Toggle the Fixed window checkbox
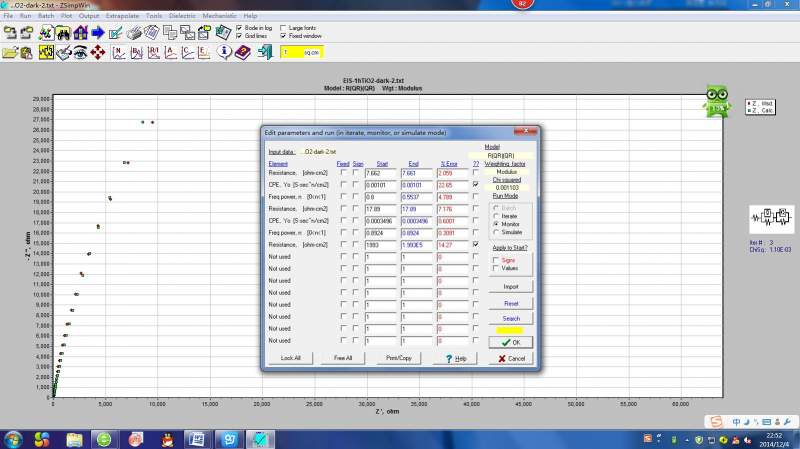Viewport: 800px width, 449px height. [x=283, y=36]
